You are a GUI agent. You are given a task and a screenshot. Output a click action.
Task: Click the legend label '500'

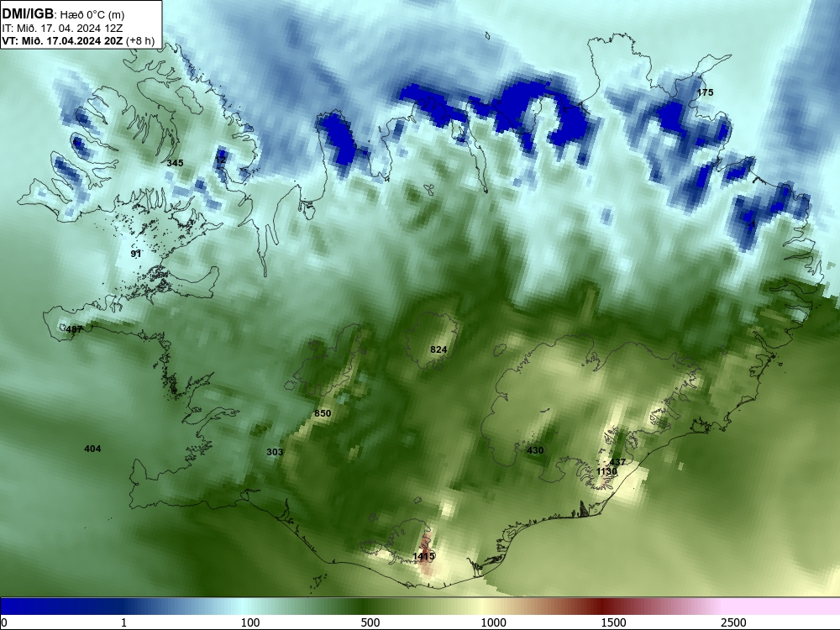point(370,622)
